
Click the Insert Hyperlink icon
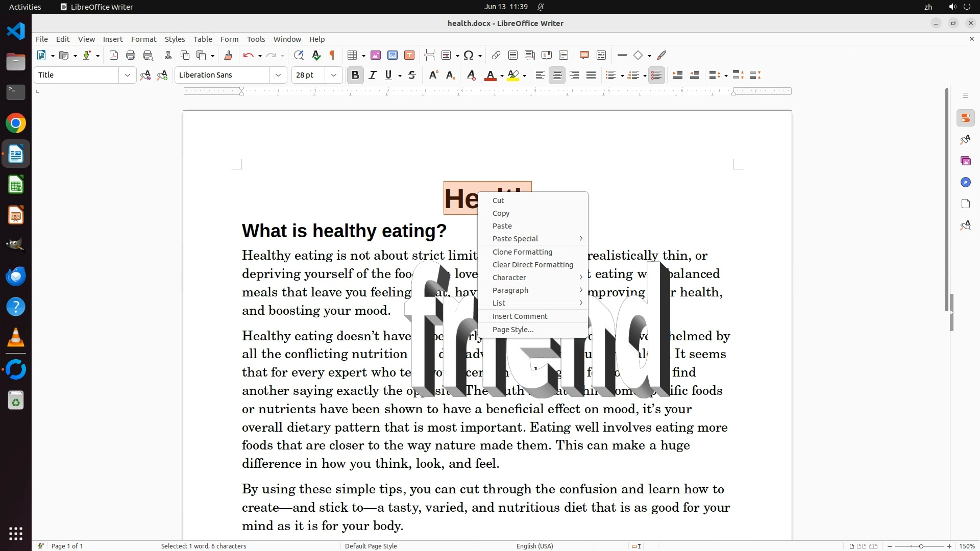pyautogui.click(x=496, y=56)
